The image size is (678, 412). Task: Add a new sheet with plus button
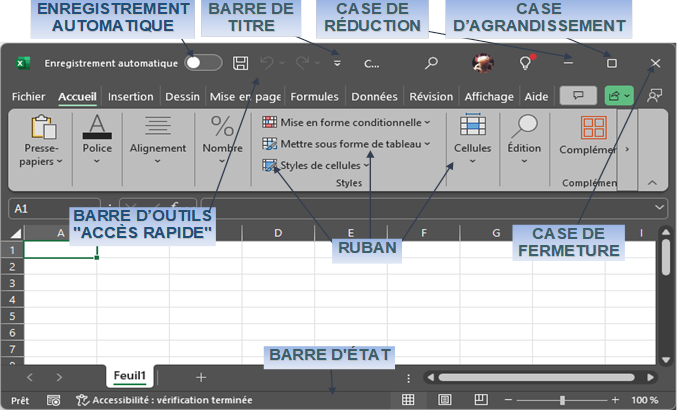tap(201, 377)
